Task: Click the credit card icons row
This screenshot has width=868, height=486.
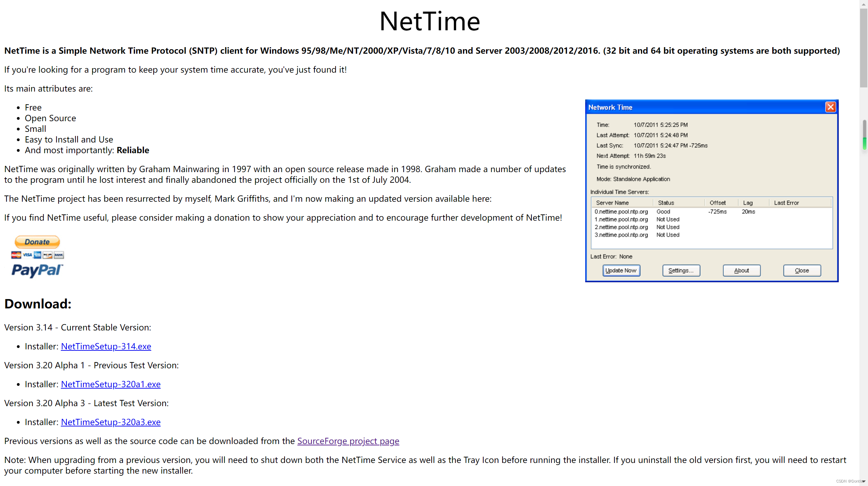Action: coord(37,255)
